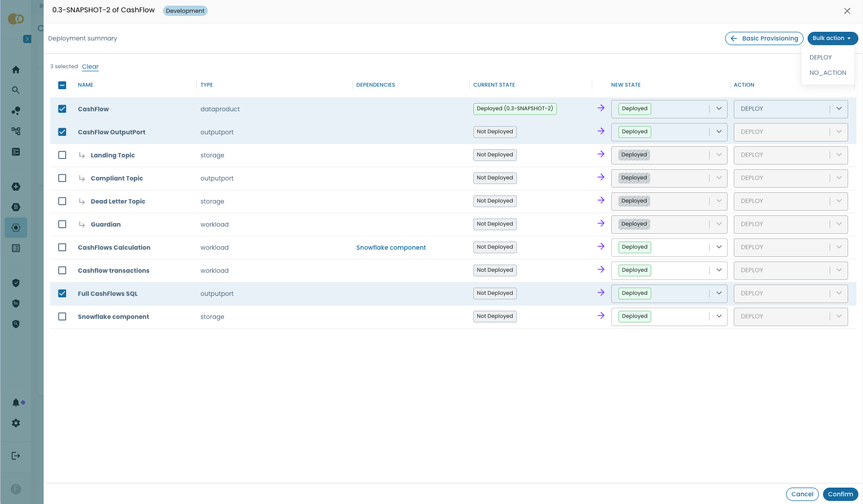Check the Landing Topic checkbox
The image size is (863, 504).
click(x=62, y=155)
